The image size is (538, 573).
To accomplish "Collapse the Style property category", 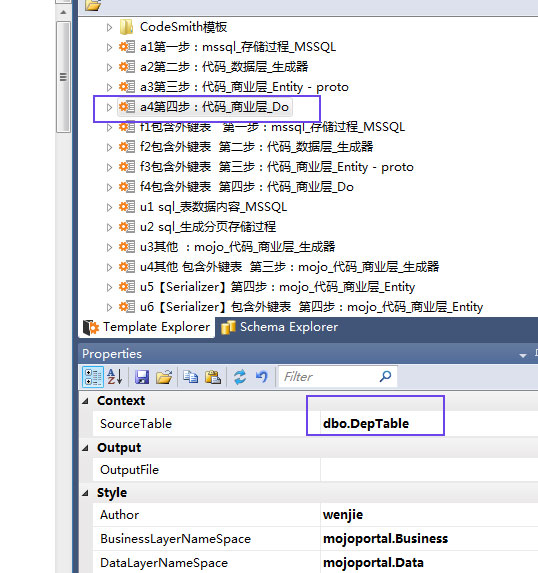I will click(86, 493).
